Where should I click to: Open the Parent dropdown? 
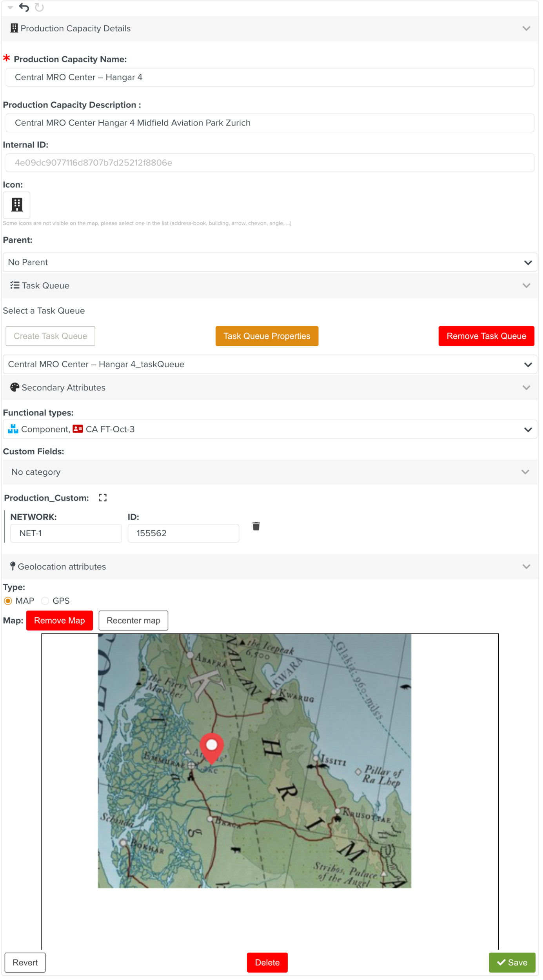pos(270,262)
